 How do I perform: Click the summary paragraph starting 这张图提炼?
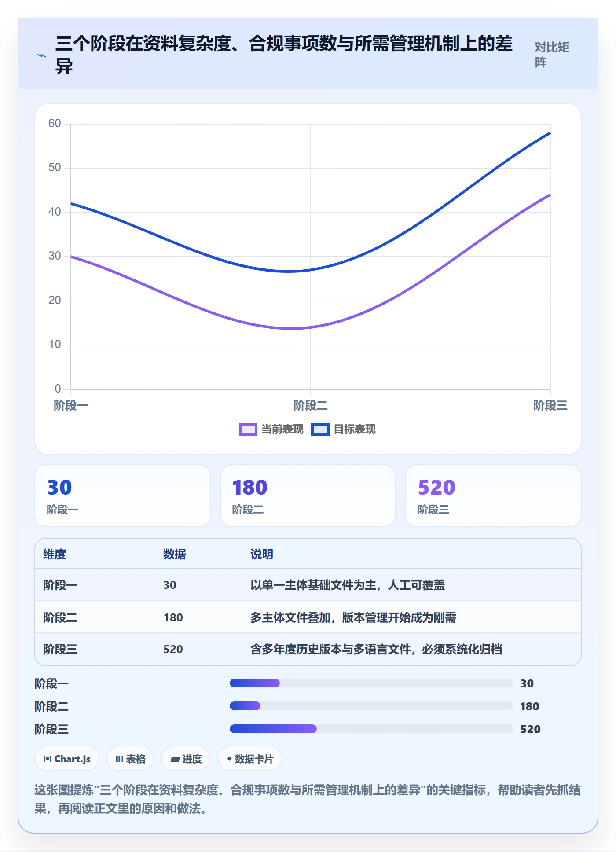point(308,799)
